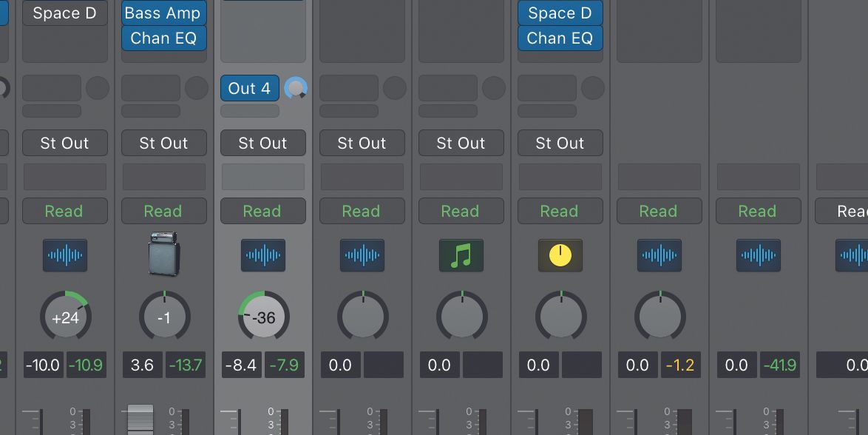Click the bass amp cabinet track icon
Image resolution: width=868 pixels, height=435 pixels.
click(x=163, y=255)
